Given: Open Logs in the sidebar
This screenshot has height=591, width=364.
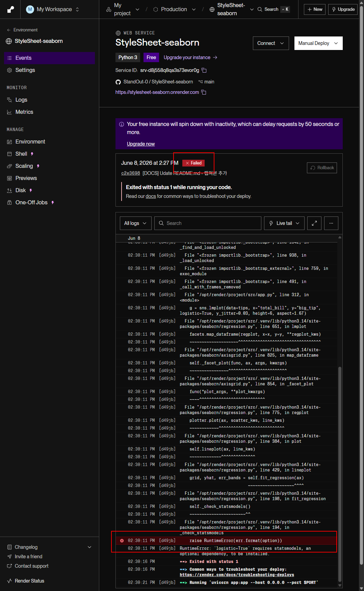Looking at the screenshot, I should (49, 100).
